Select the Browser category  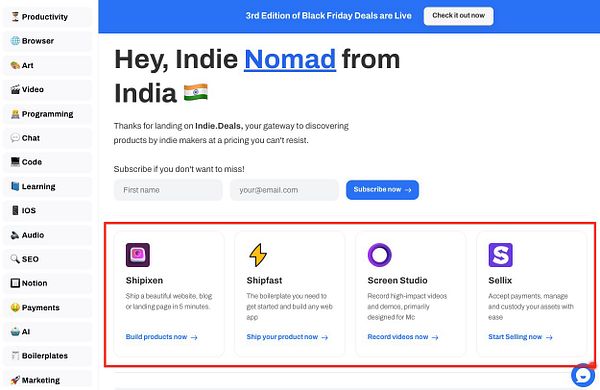coord(47,41)
